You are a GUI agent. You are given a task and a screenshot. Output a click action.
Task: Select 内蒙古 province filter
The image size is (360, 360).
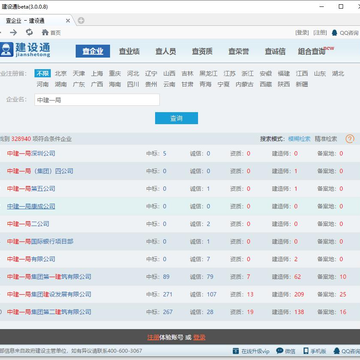244,84
